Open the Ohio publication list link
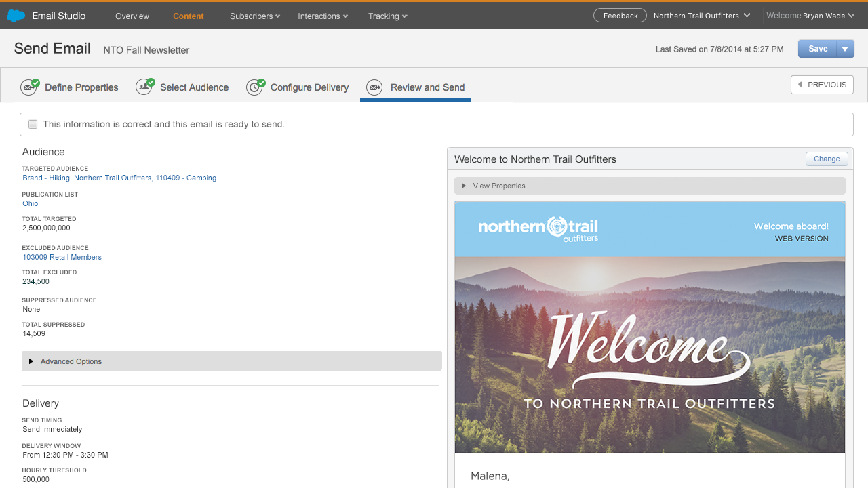This screenshot has width=868, height=488. pos(31,203)
